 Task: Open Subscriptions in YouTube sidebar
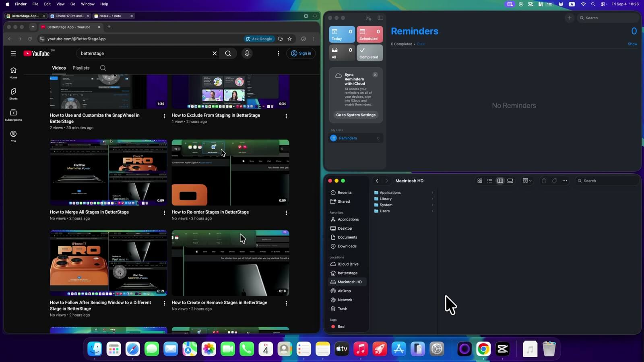[13, 115]
